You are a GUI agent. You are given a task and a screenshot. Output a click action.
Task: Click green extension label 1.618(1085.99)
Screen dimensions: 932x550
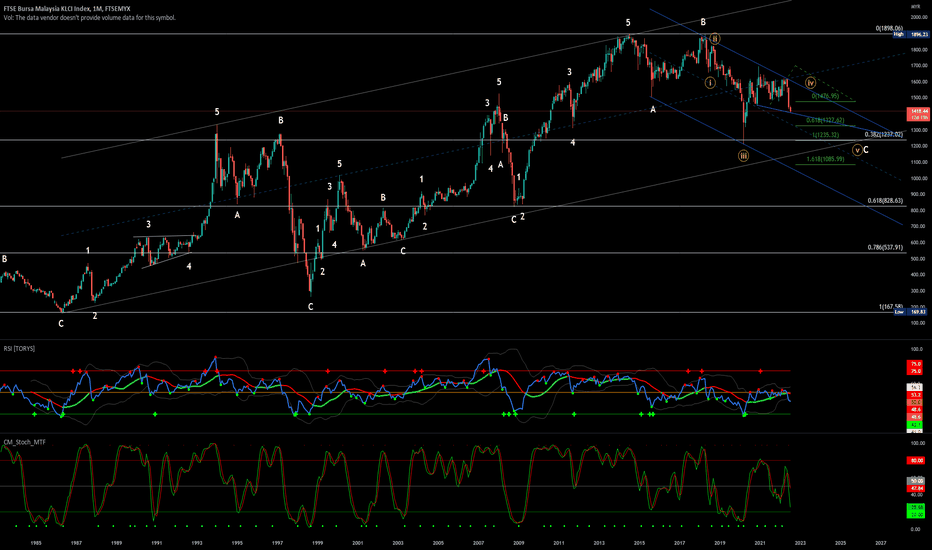coord(825,159)
